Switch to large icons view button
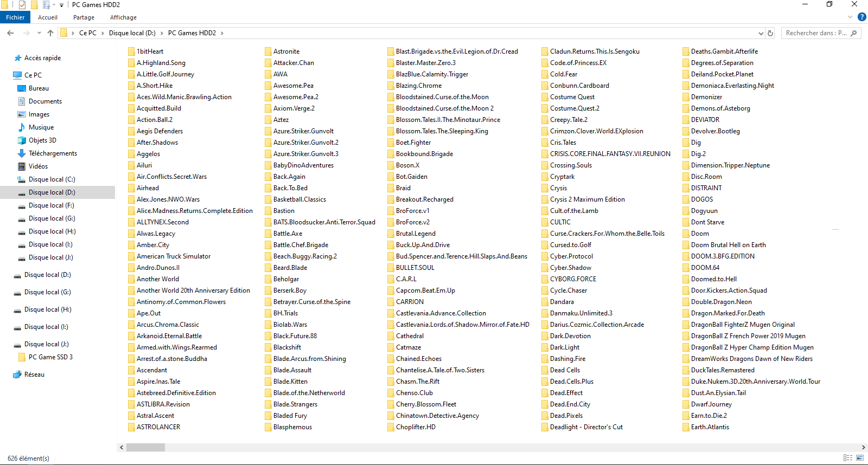The width and height of the screenshot is (868, 465). [x=860, y=458]
